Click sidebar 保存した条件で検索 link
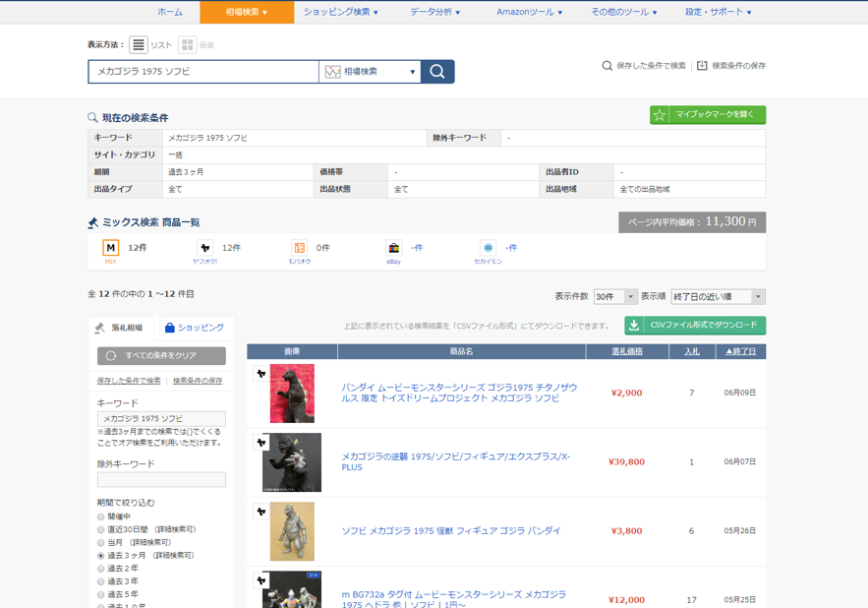The height and width of the screenshot is (608, 868). (129, 381)
